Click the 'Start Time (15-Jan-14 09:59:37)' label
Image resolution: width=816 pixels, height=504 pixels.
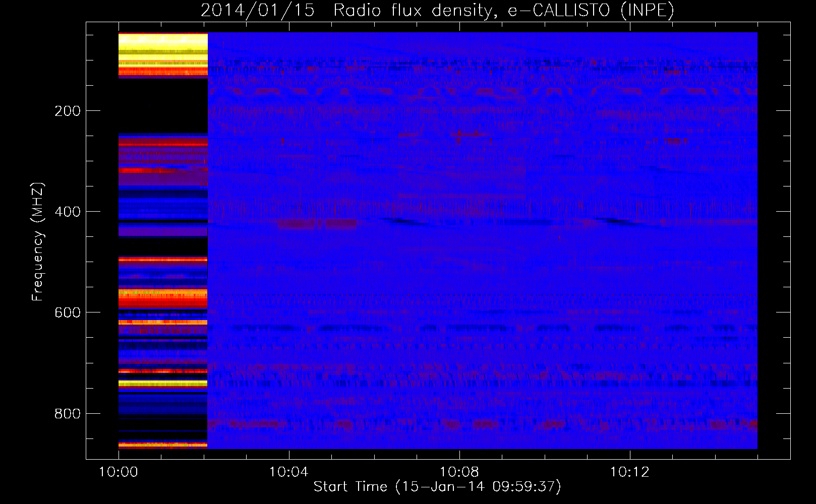(437, 487)
